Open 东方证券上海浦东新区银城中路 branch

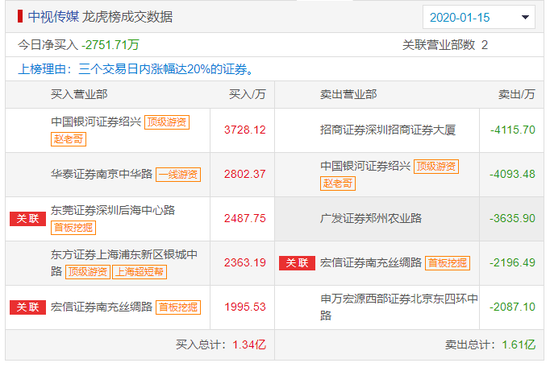pos(124,262)
